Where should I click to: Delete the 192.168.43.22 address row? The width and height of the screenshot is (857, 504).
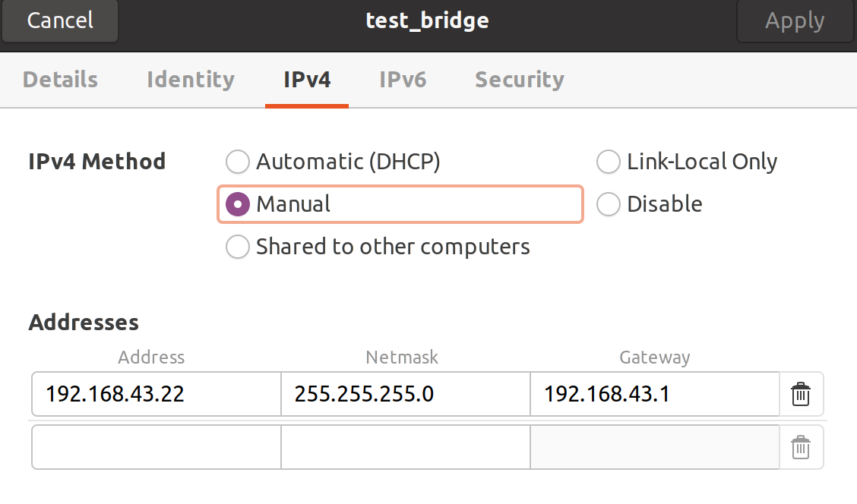[x=801, y=395]
